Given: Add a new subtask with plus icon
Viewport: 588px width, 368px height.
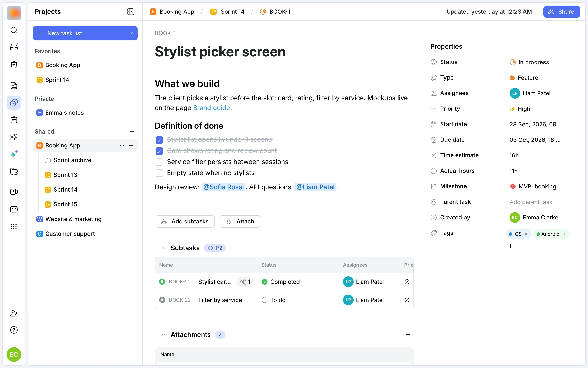Looking at the screenshot, I should click(408, 248).
